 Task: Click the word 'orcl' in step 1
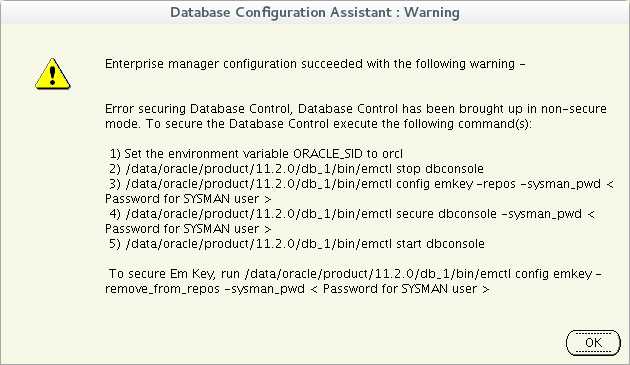(392, 154)
